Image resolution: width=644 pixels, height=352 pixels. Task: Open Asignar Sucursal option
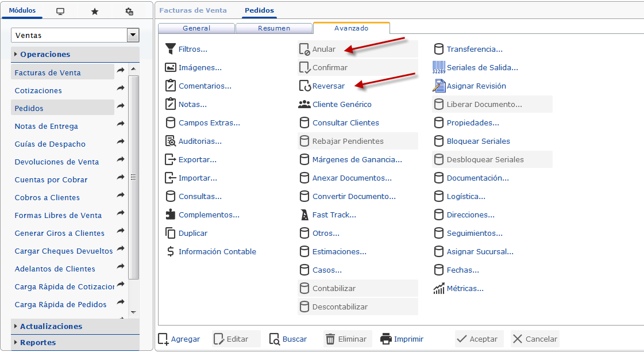[x=480, y=252]
